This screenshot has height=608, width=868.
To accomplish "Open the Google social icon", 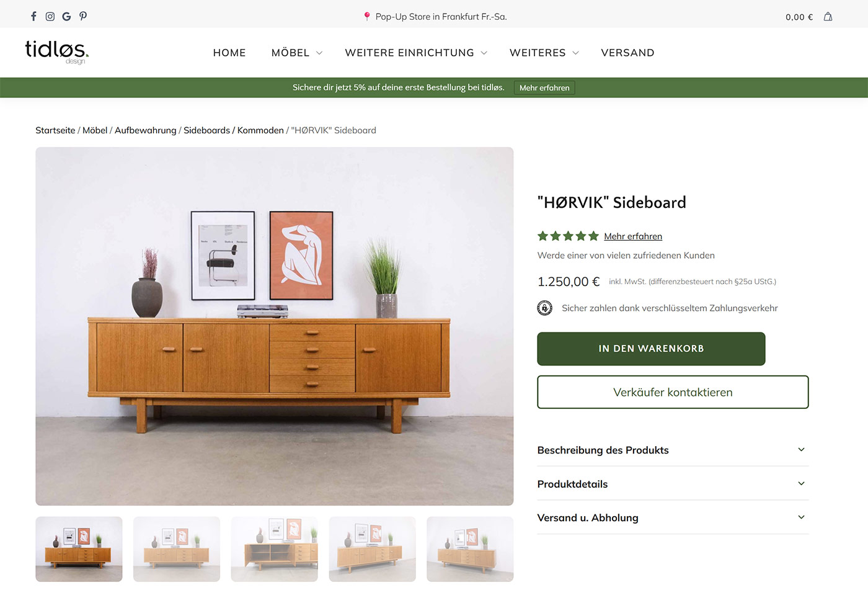I will tap(66, 16).
